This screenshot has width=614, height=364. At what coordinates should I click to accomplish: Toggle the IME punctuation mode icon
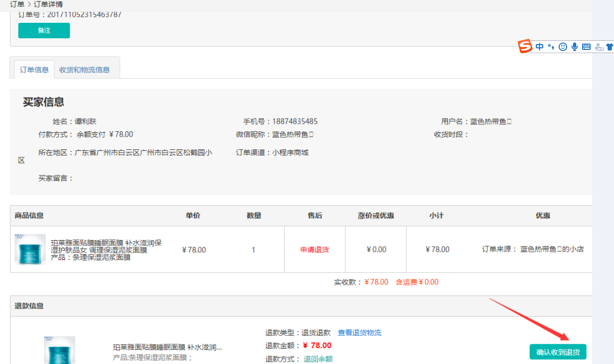(x=551, y=47)
